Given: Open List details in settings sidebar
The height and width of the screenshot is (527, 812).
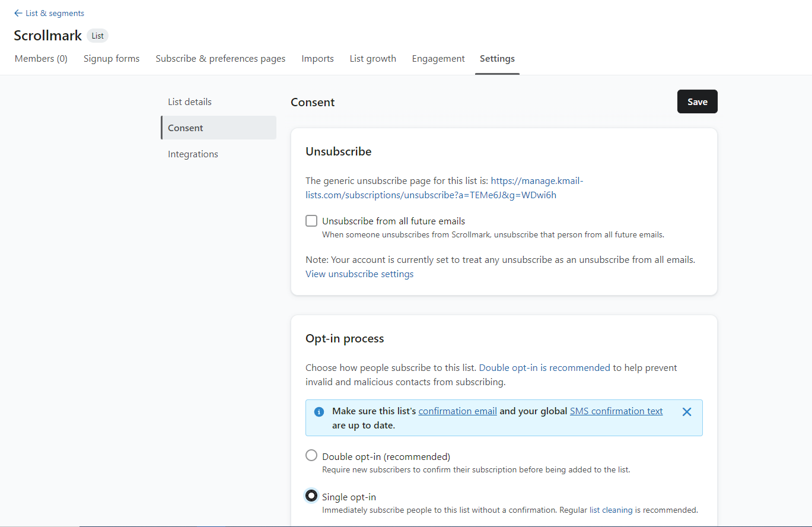Looking at the screenshot, I should pos(190,101).
